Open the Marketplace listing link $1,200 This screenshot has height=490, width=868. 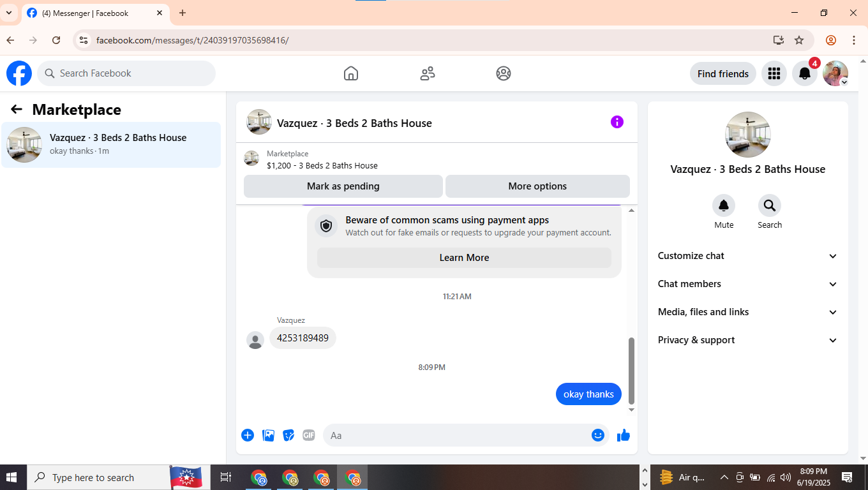322,165
